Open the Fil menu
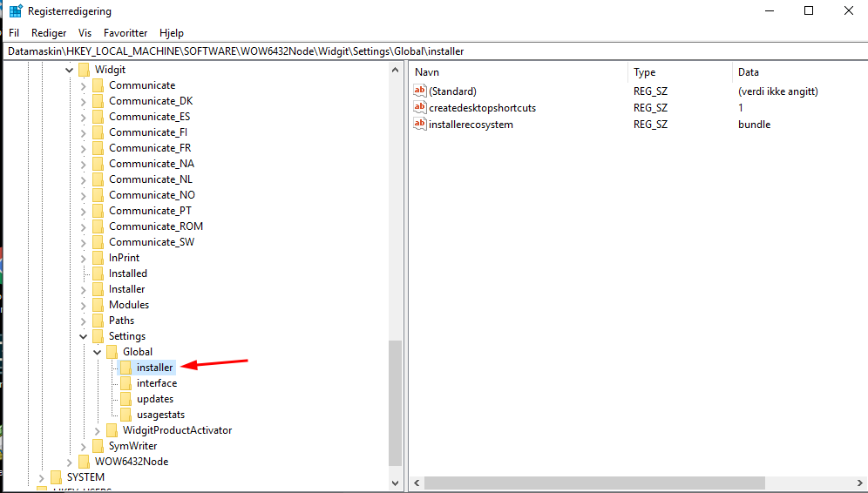Screen dimensions: 868x493 coord(14,33)
